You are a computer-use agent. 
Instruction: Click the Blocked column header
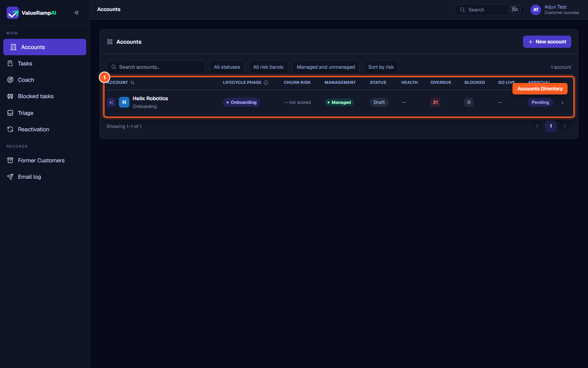pyautogui.click(x=474, y=83)
